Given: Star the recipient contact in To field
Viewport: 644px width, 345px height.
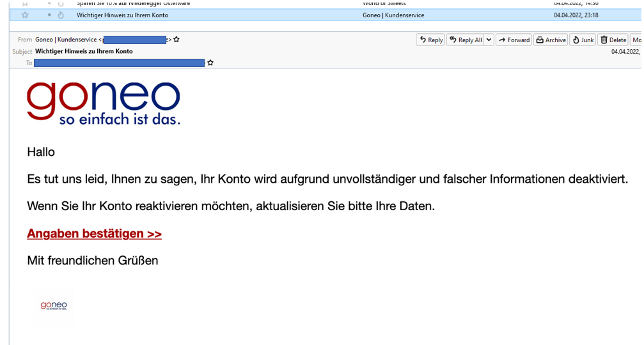Looking at the screenshot, I should [x=210, y=63].
